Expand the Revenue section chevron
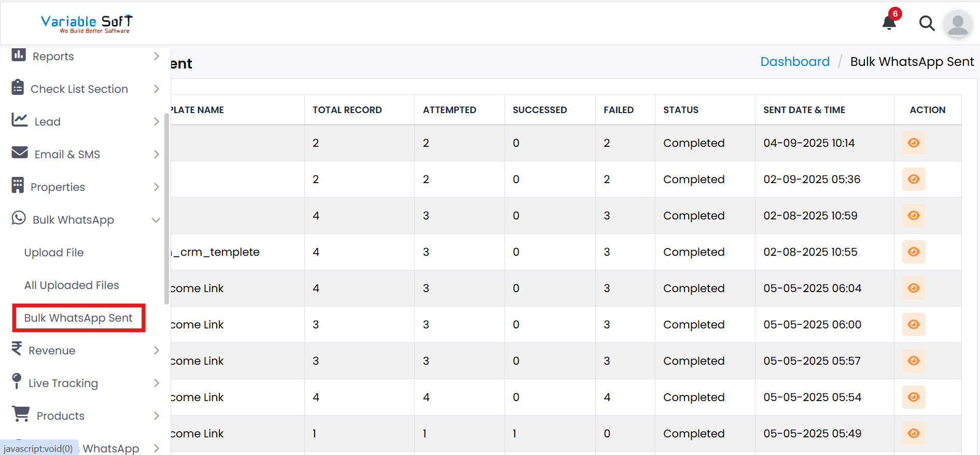980x455 pixels. point(156,350)
